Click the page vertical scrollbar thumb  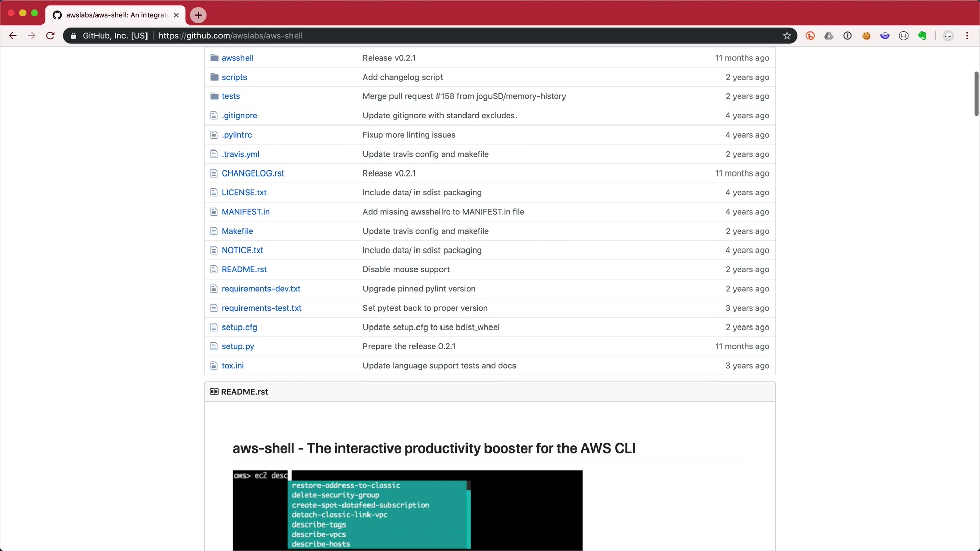tap(976, 93)
